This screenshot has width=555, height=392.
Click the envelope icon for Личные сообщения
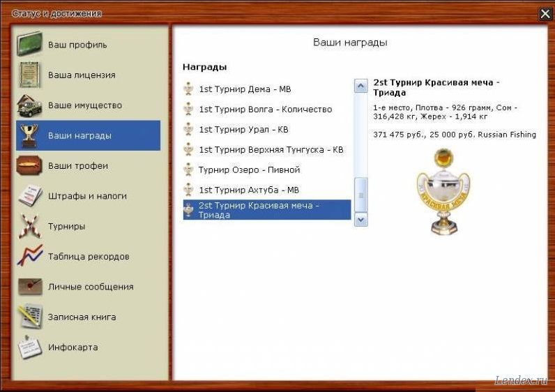pos(29,287)
